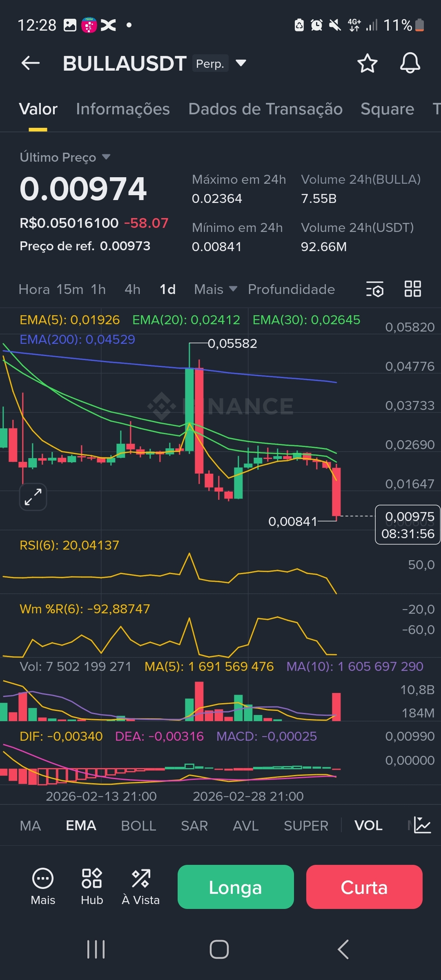
Task: Tap the red Curta button
Action: click(364, 887)
